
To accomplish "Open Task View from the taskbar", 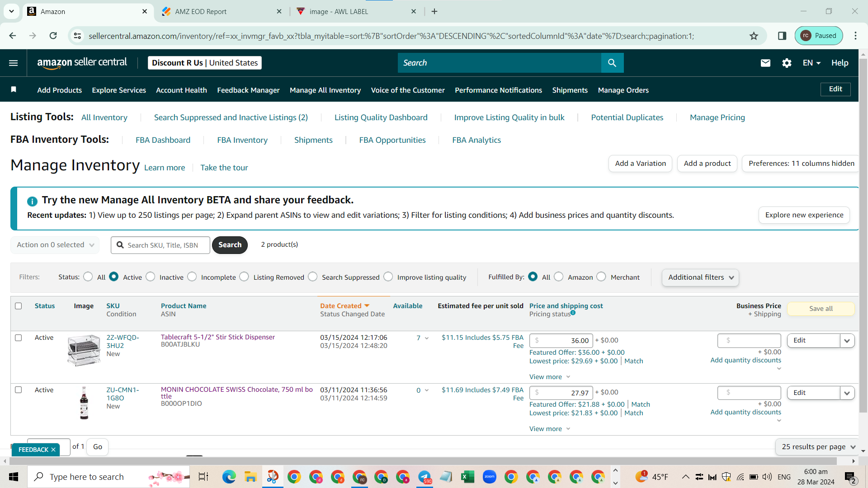I will [x=203, y=477].
